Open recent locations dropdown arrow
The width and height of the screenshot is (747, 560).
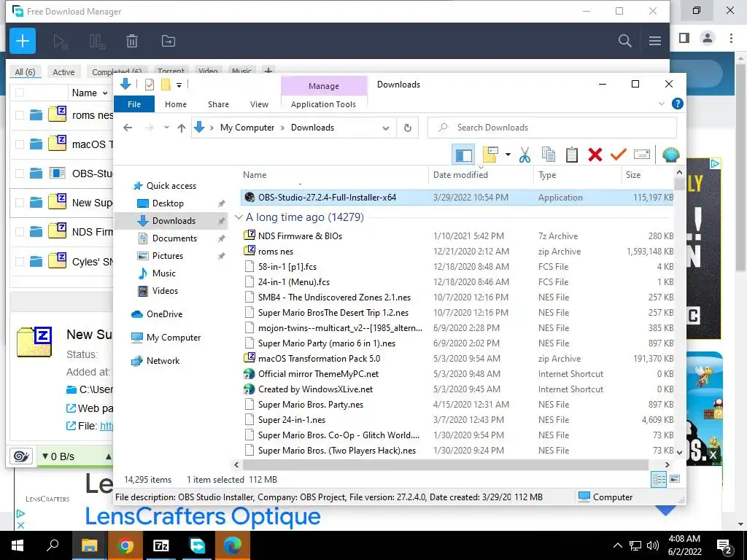(x=166, y=127)
